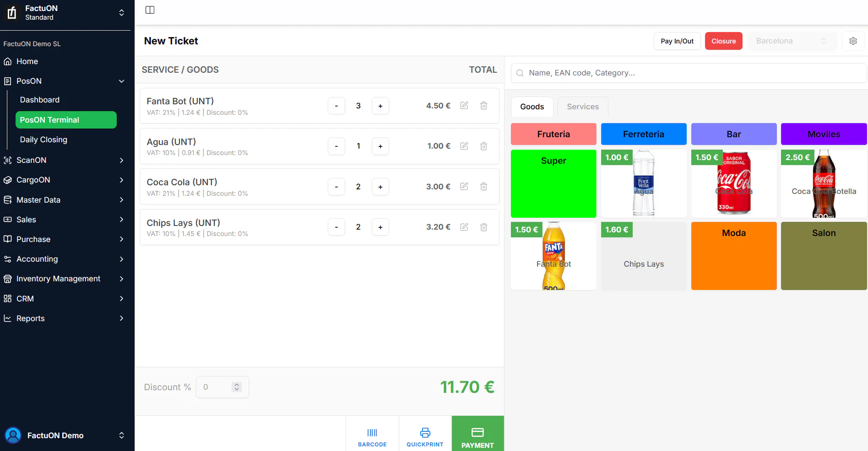Decrease Coca Cola quantity

[x=336, y=187]
